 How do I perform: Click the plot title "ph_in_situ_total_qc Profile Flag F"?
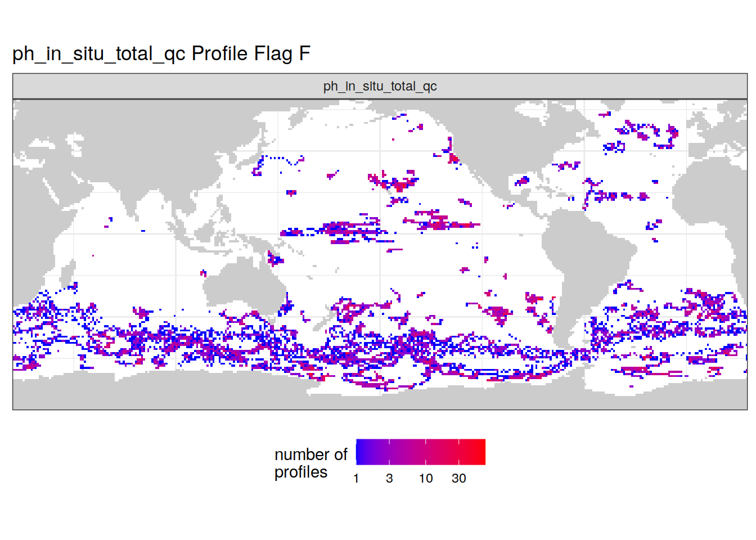[x=161, y=53]
